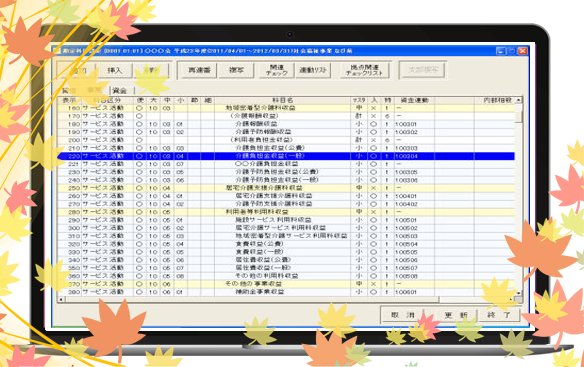The height and width of the screenshot is (367, 584).
Task: Select row (利用者負担金収益)
Action: [286, 140]
